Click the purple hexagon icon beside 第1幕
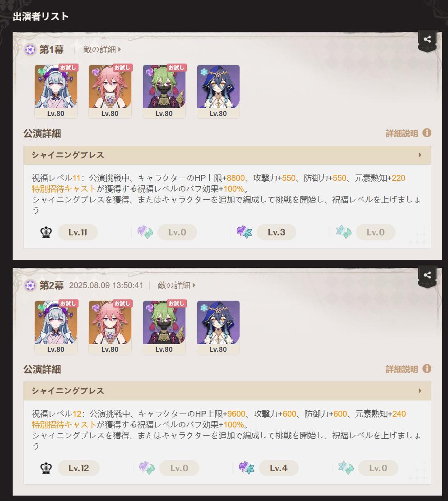This screenshot has width=448, height=501. point(30,50)
